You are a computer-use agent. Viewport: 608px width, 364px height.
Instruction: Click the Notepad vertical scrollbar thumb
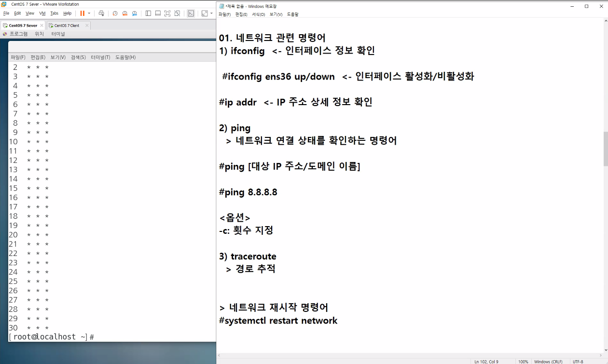point(605,149)
